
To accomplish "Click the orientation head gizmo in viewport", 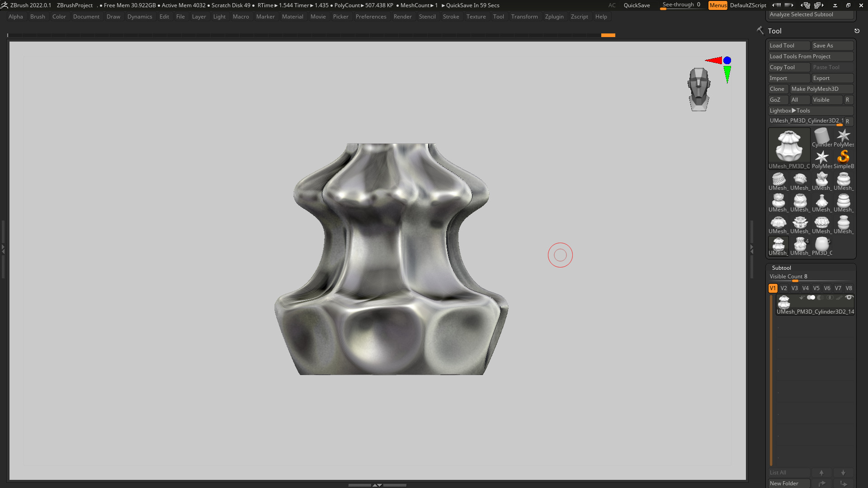I will [x=699, y=89].
